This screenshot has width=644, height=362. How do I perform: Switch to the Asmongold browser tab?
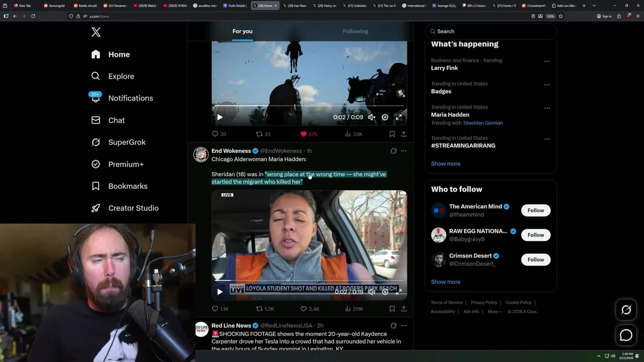[55, 6]
